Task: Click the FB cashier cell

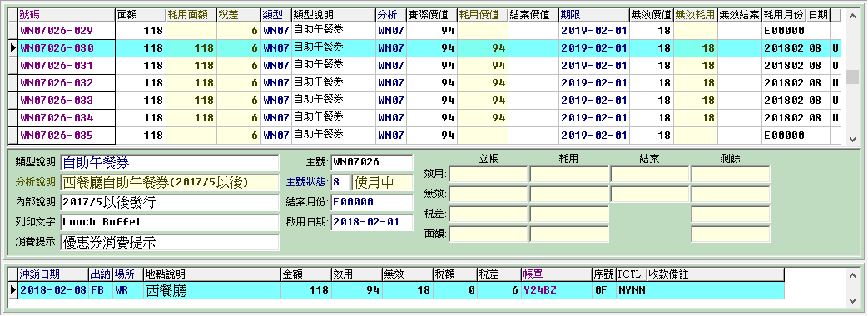Action: click(100, 290)
